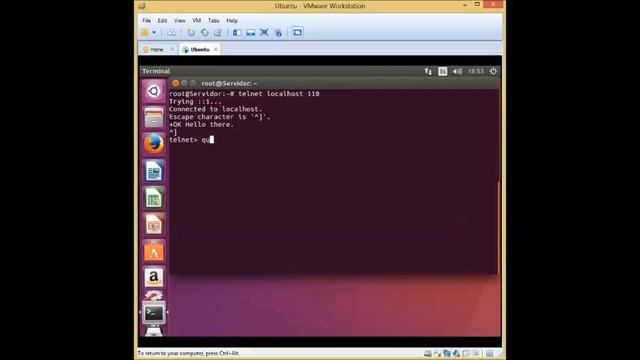
Task: Open the Files manager in launcher
Action: tap(154, 118)
